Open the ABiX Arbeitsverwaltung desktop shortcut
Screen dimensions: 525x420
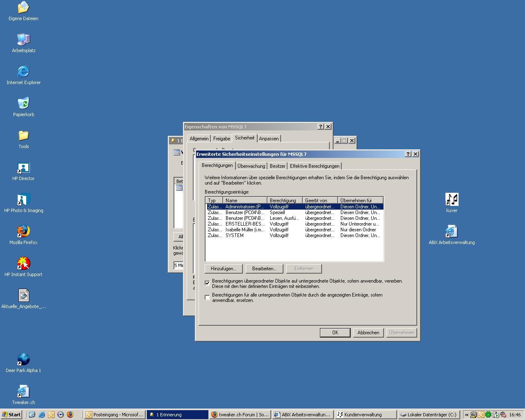click(452, 232)
